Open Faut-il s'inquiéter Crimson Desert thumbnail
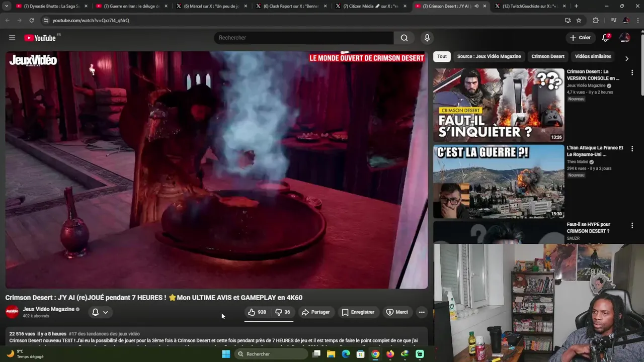Image resolution: width=644 pixels, height=362 pixels. coord(499,105)
